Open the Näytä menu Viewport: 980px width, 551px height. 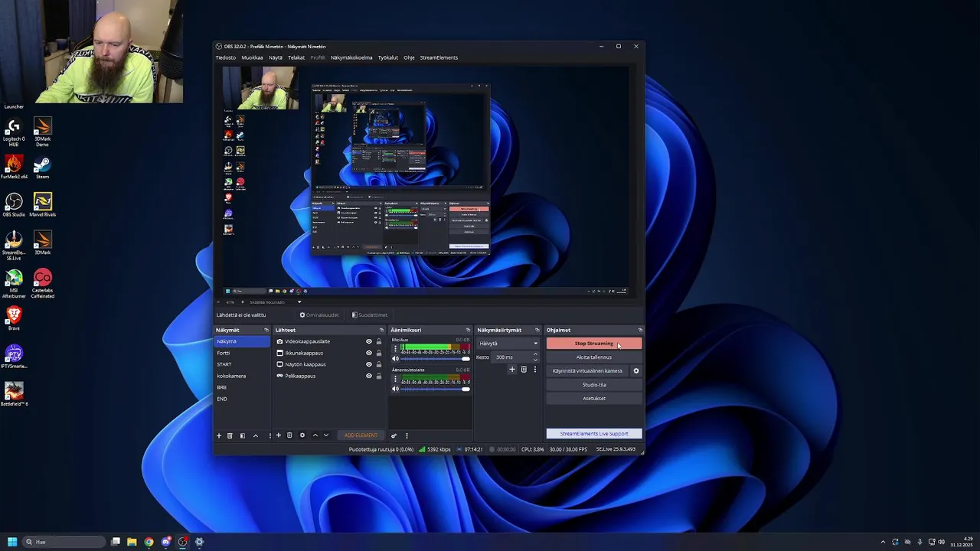pyautogui.click(x=276, y=57)
